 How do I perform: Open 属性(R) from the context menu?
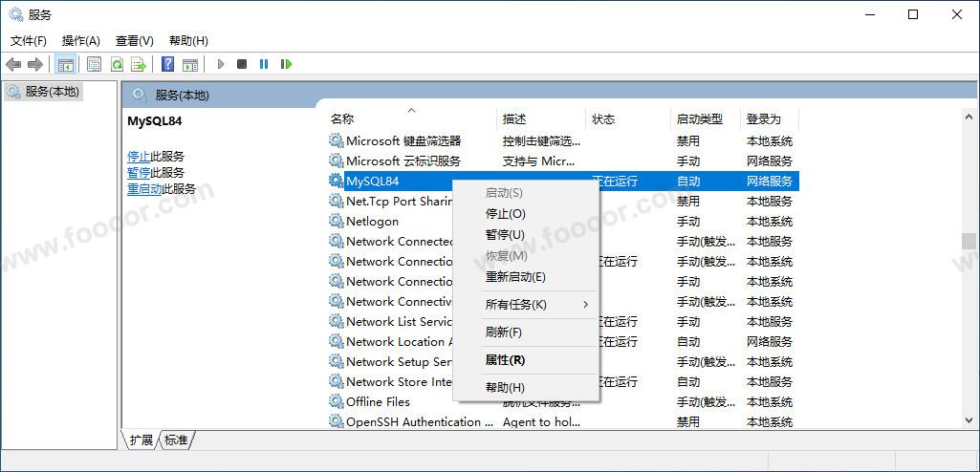pos(505,360)
